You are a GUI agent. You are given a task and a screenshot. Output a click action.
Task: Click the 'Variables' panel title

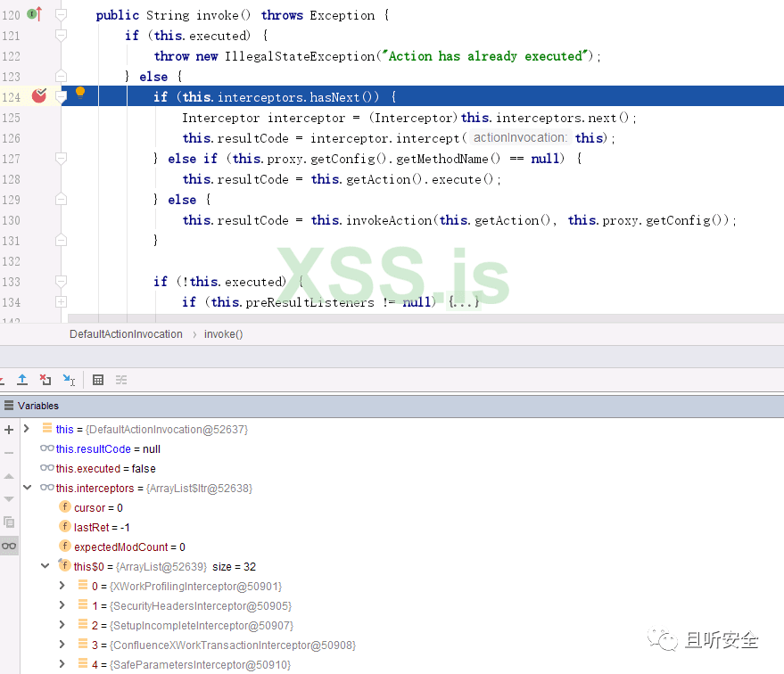[38, 406]
